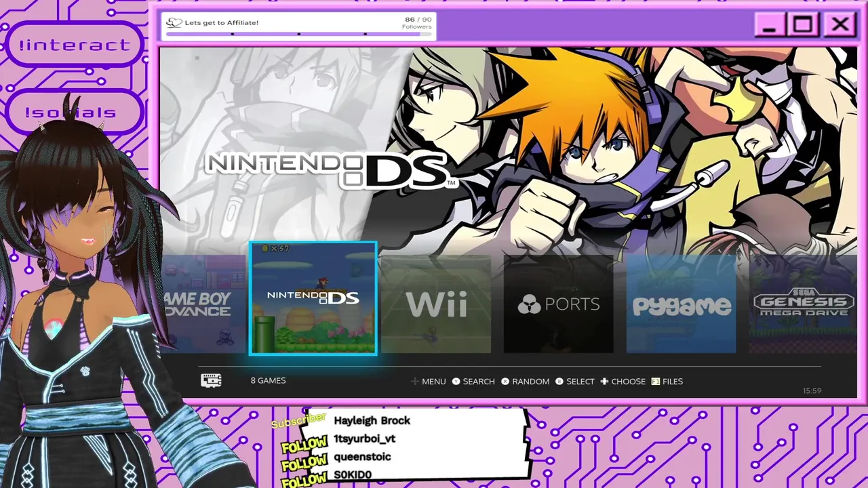Click the Y button icon beside SEARCH

click(456, 382)
